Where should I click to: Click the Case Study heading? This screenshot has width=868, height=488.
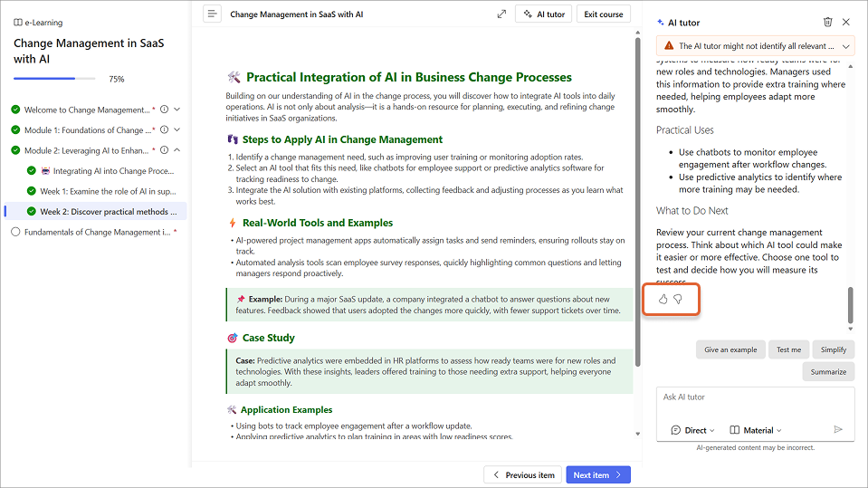tap(269, 338)
